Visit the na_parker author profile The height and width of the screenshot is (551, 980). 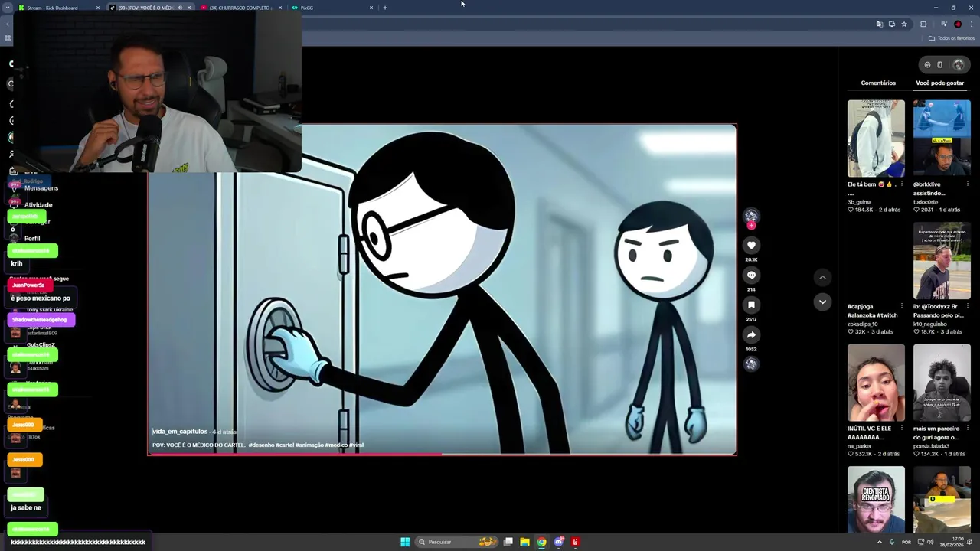click(860, 446)
